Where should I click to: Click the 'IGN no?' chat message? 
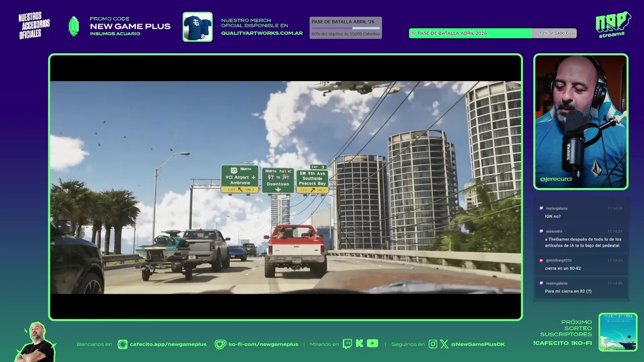[x=552, y=216]
